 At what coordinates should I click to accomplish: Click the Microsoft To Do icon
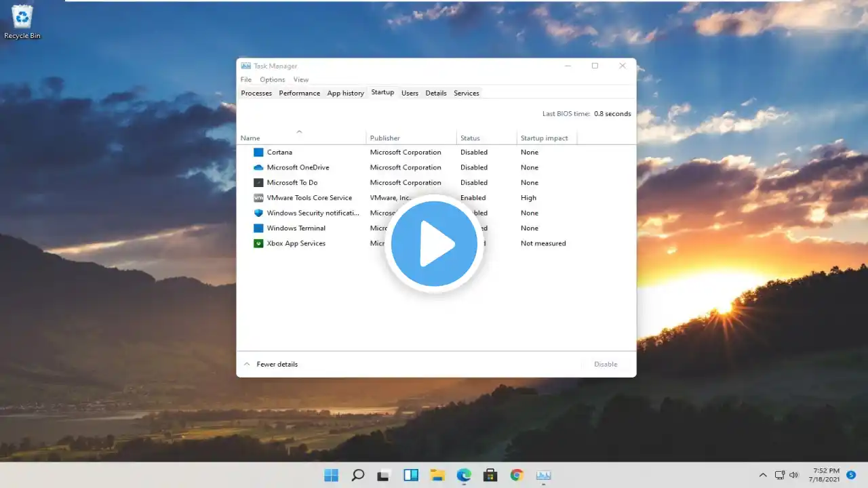[x=258, y=183]
